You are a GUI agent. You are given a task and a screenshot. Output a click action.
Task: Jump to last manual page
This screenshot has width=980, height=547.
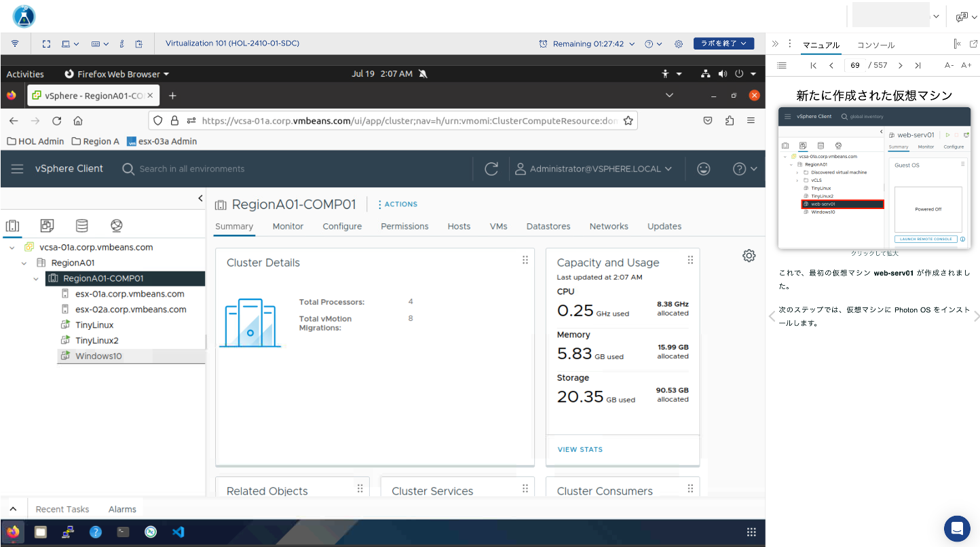[x=918, y=65]
